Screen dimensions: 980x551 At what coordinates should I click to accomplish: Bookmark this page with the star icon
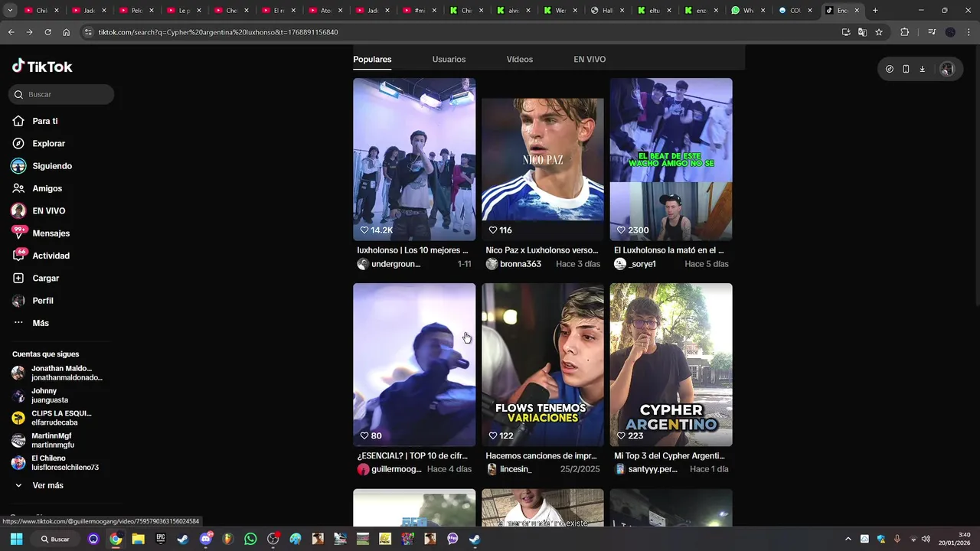(x=879, y=32)
